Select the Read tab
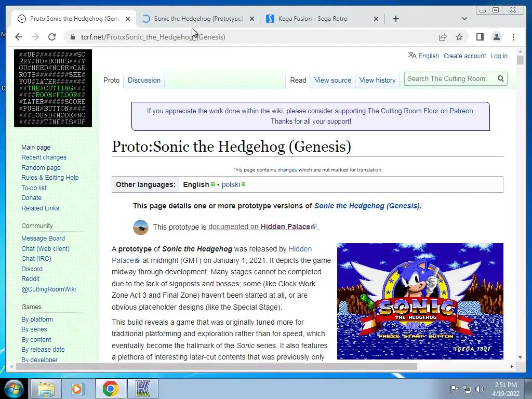The image size is (532, 399). point(298,80)
